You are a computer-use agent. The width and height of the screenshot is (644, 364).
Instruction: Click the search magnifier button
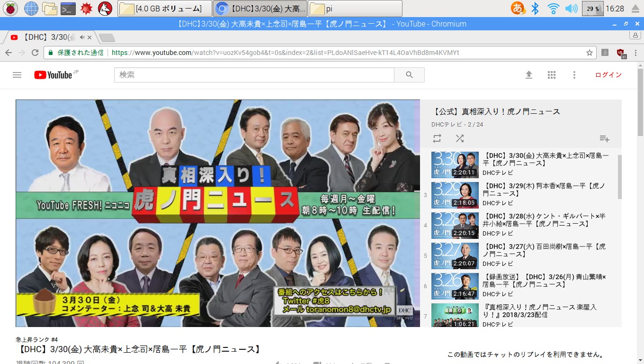pyautogui.click(x=410, y=75)
